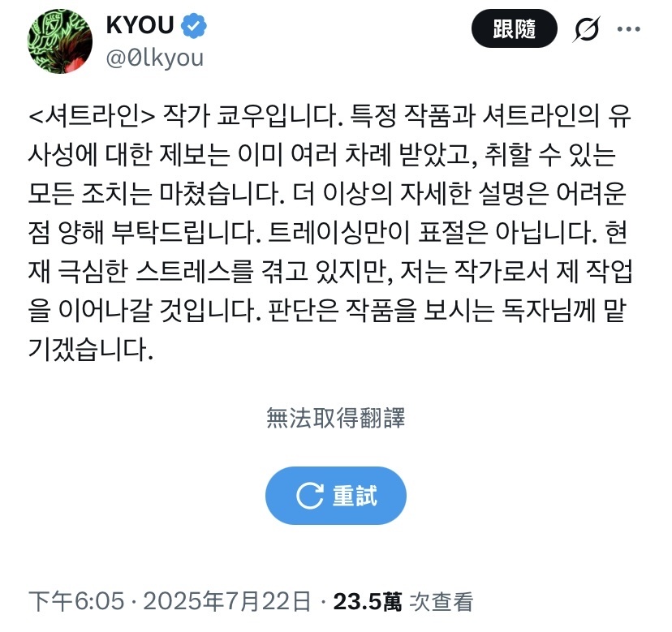Click the final line 기겠습니다. of the post
The height and width of the screenshot is (632, 672).
(90, 349)
